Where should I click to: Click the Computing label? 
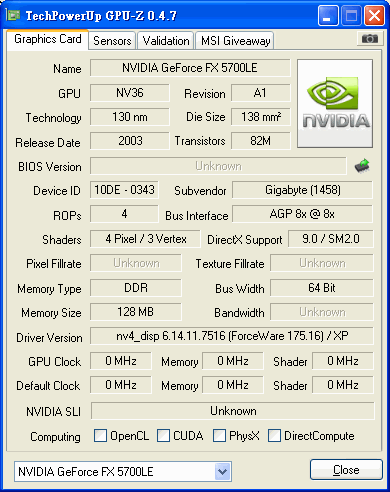point(55,437)
